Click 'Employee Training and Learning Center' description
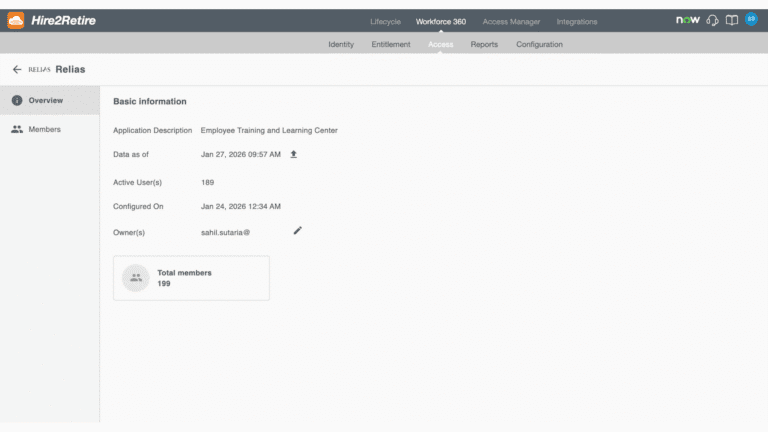Image resolution: width=768 pixels, height=432 pixels. click(269, 130)
